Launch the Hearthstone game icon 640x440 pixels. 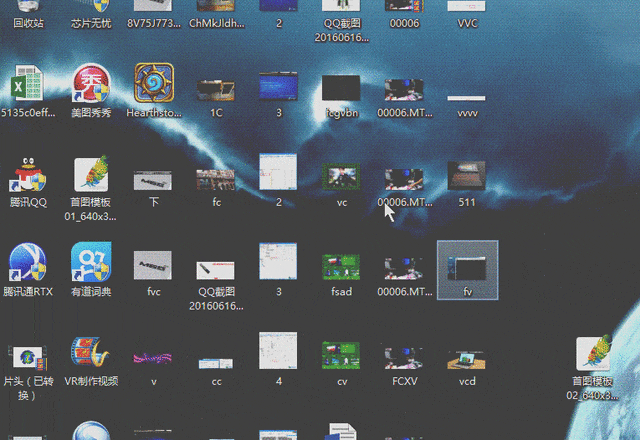pyautogui.click(x=154, y=91)
